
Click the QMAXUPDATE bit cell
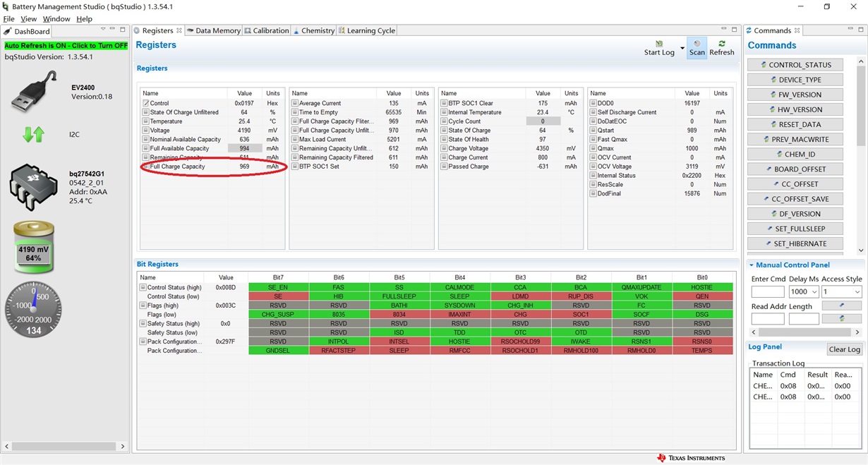(641, 288)
